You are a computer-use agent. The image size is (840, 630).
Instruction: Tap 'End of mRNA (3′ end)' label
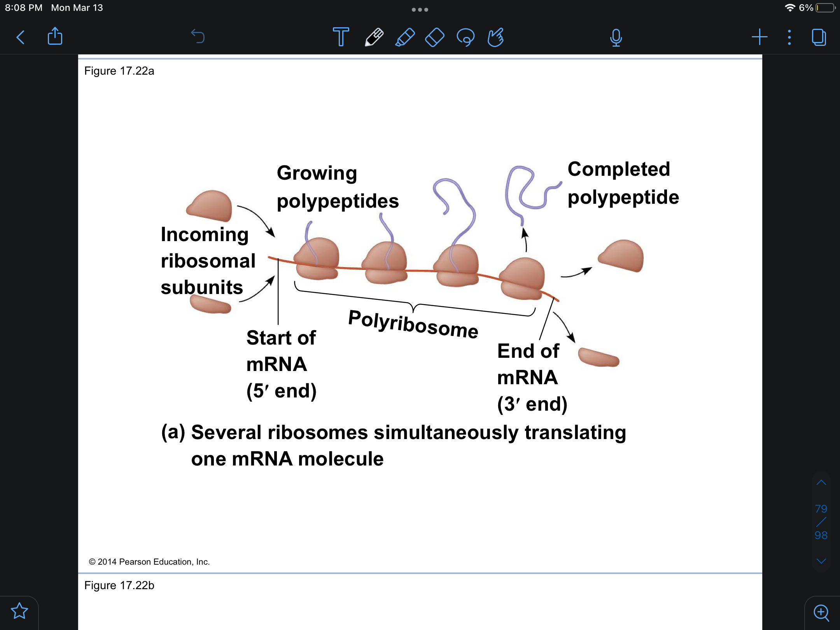point(532,378)
